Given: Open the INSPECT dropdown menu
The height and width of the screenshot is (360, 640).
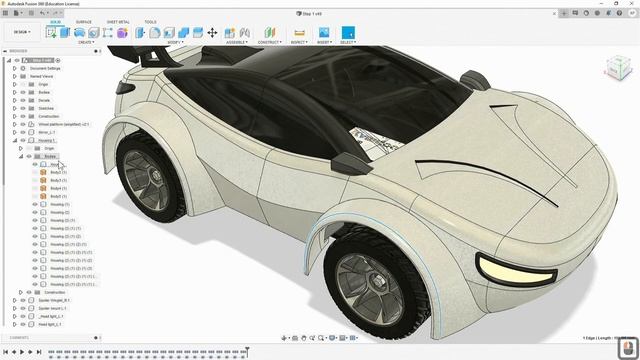Looking at the screenshot, I should coord(300,42).
